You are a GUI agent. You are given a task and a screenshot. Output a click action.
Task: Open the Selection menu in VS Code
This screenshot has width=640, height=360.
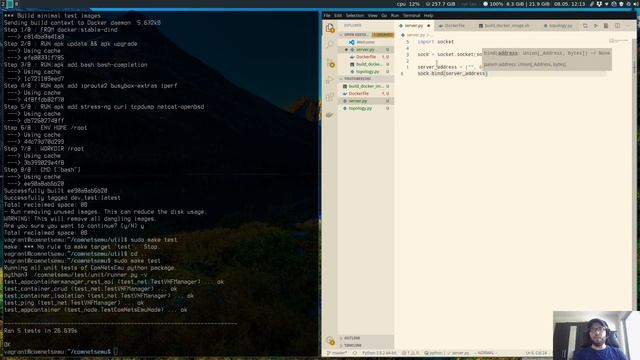pyautogui.click(x=355, y=16)
